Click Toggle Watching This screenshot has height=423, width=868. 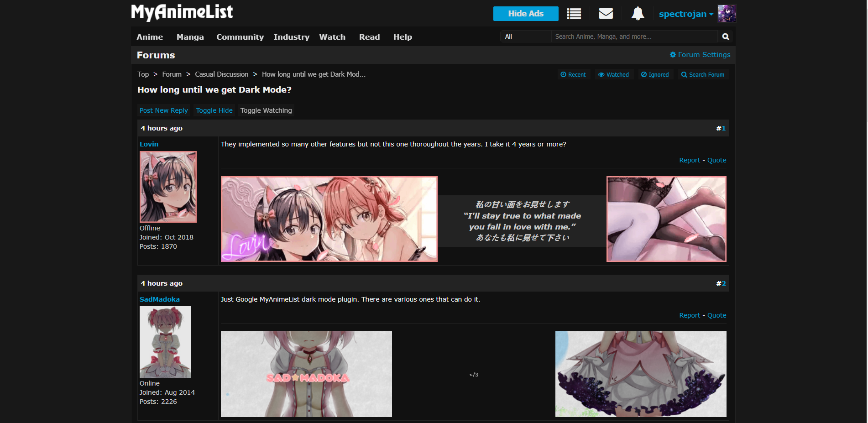pos(266,110)
